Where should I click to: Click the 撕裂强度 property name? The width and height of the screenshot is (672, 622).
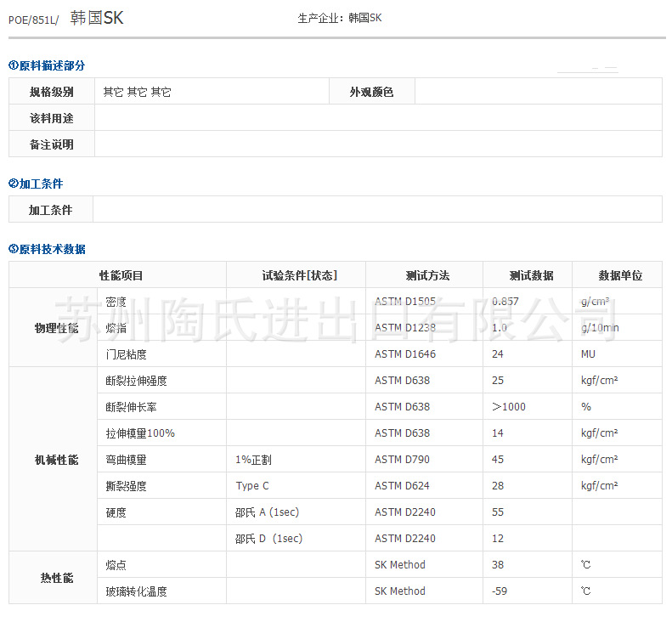pos(126,486)
